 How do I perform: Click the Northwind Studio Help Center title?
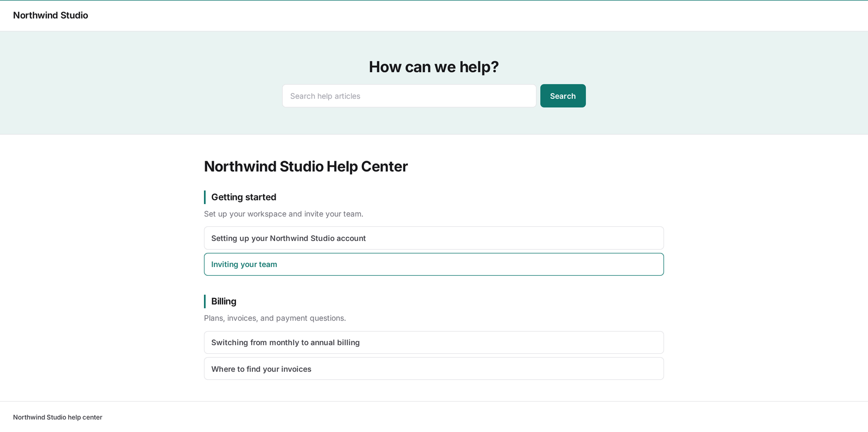tap(306, 166)
